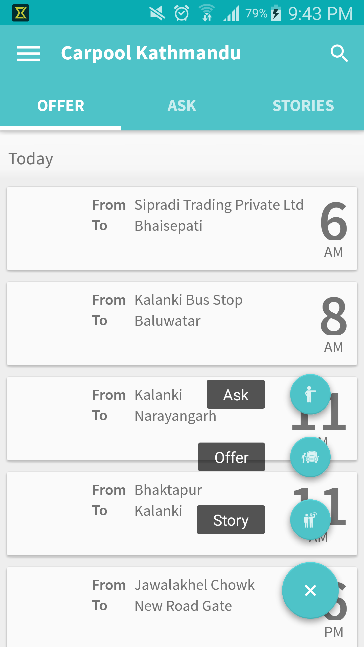Open the Sipradi Trading to Bhaisepati ride

(182, 229)
